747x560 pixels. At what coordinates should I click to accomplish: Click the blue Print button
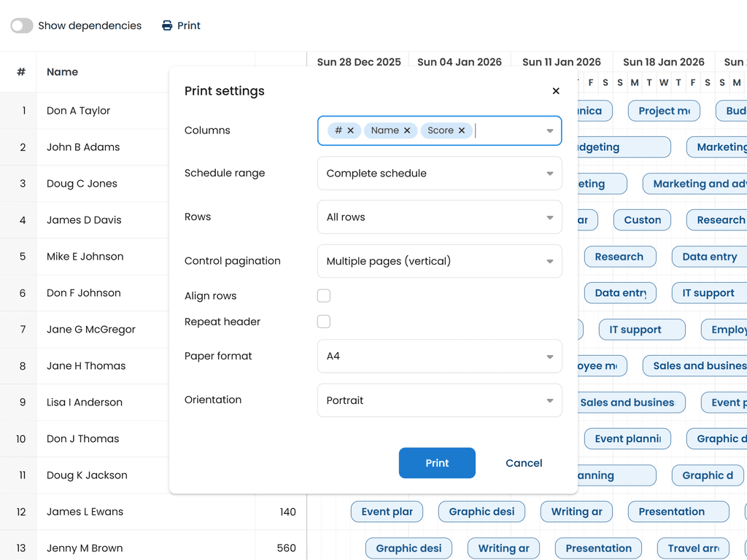437,463
